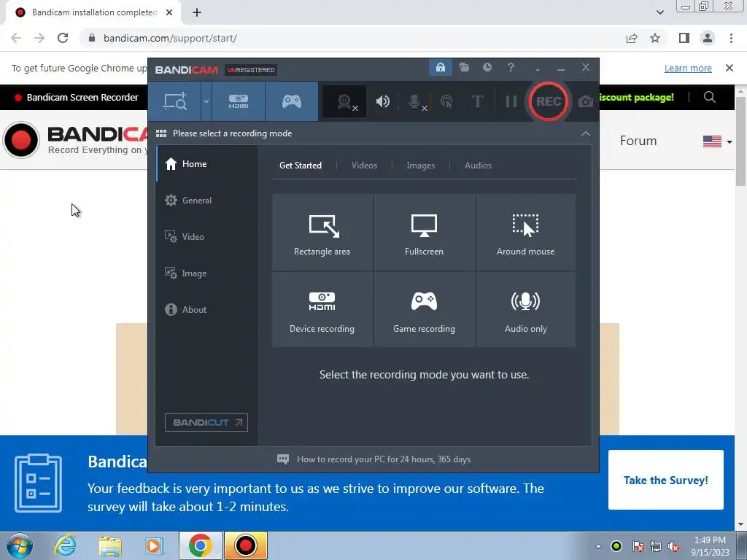This screenshot has width=747, height=560.
Task: Toggle the speaker sound icon
Action: (382, 101)
